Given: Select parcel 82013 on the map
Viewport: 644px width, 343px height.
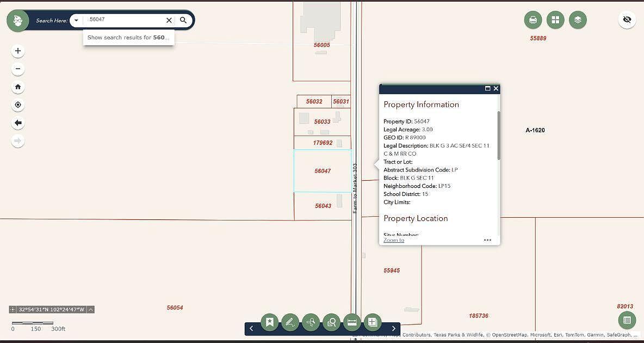Looking at the screenshot, I should coord(625,306).
